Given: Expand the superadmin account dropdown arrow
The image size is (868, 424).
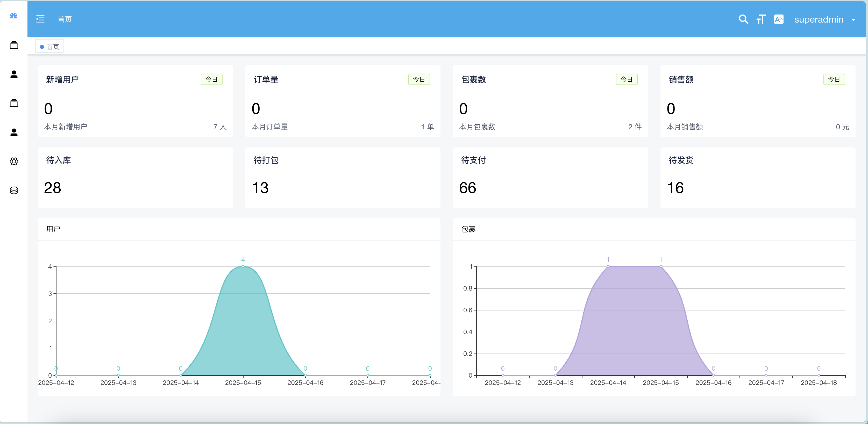Looking at the screenshot, I should click(x=853, y=20).
